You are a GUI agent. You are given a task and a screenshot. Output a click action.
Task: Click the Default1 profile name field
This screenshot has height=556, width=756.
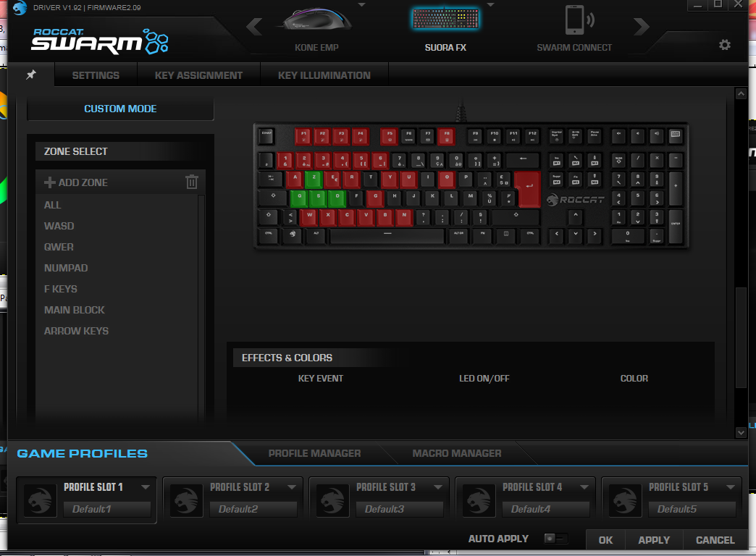pos(107,509)
